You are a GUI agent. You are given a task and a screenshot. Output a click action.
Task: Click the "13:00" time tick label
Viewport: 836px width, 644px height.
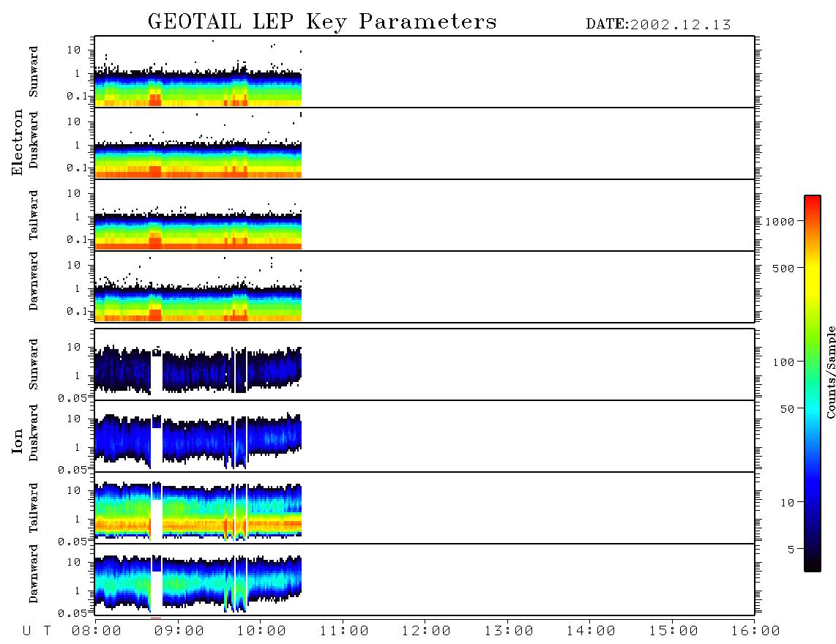click(509, 632)
